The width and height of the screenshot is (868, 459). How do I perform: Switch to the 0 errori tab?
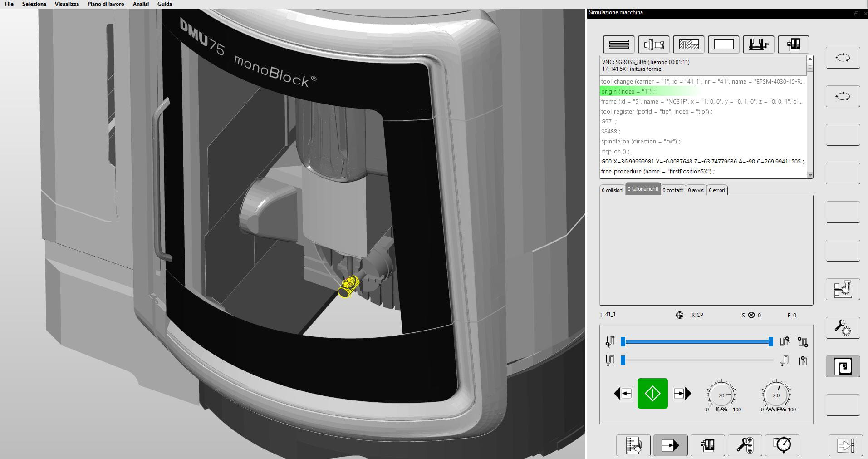717,190
